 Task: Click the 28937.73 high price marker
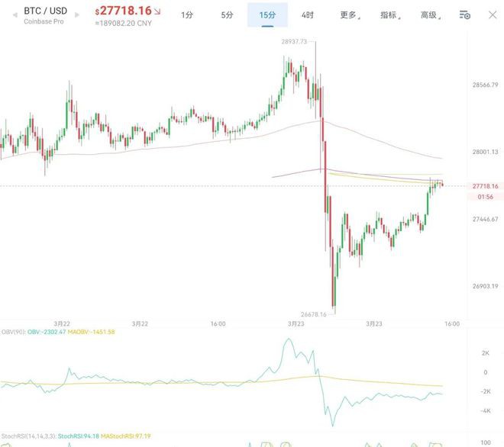293,42
